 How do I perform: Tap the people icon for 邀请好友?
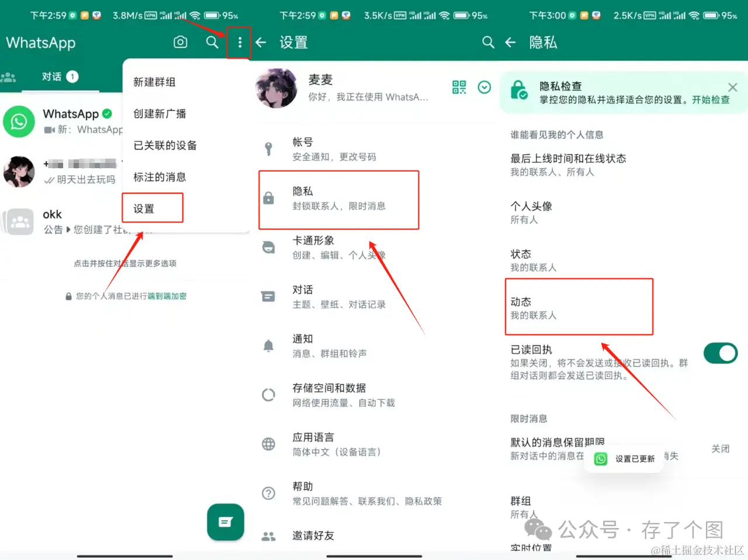268,536
